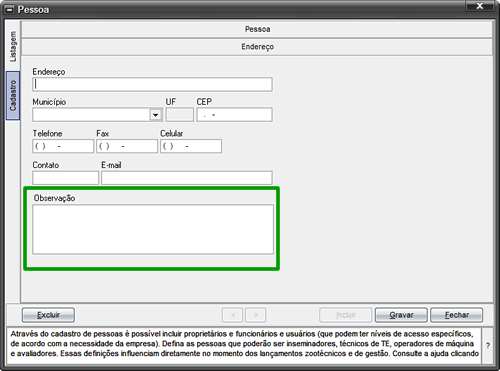Focus the E-mail text field
This screenshot has width=500, height=371.
coord(187,178)
